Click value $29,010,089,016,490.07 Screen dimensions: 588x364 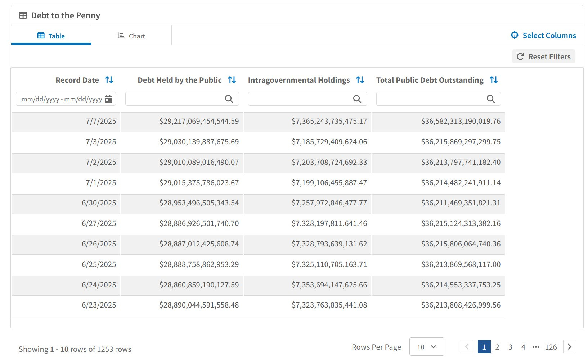point(199,162)
